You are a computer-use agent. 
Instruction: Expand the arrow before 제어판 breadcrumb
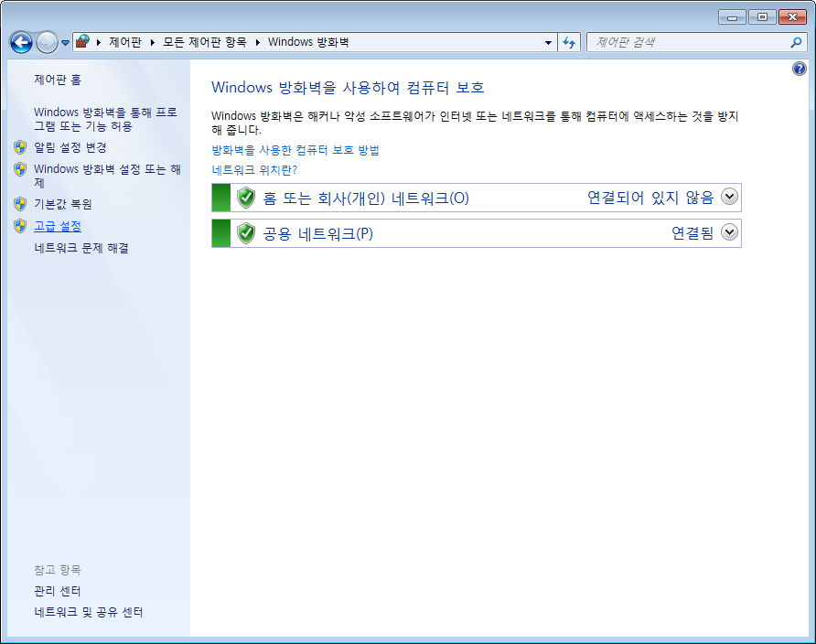click(x=99, y=42)
